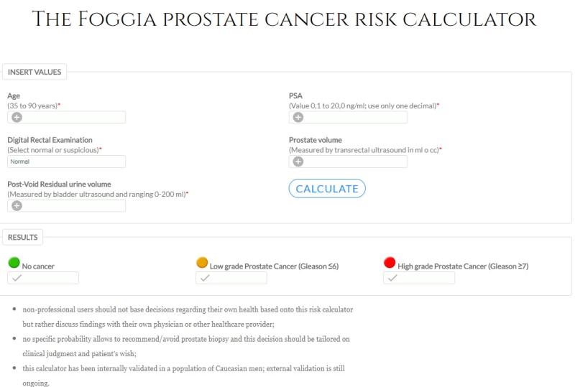Viewport: 588px width, 387px height.
Task: Click the orange Low grade cancer indicator
Action: tap(202, 264)
